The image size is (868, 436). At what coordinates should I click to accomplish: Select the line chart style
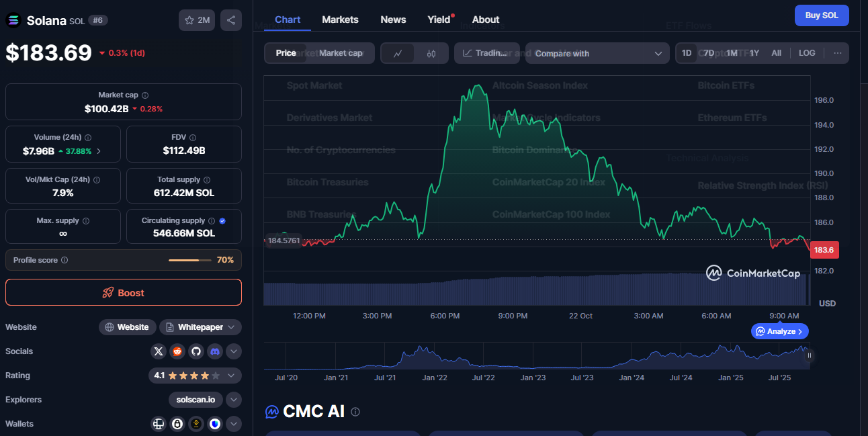398,53
